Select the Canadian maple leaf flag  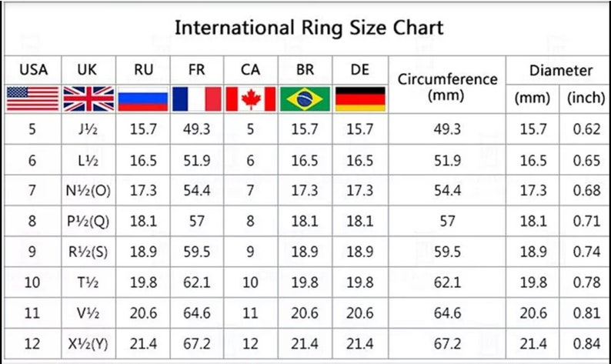(x=251, y=99)
